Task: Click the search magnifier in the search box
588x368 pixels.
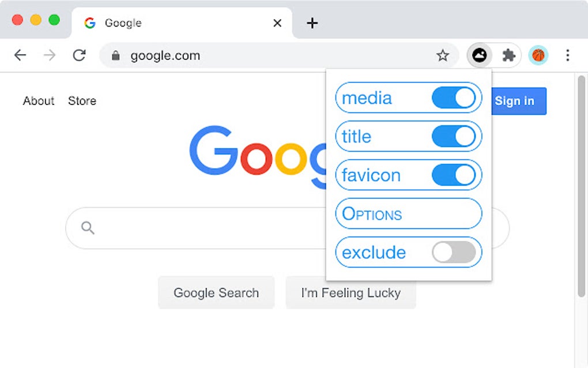Action: coord(87,228)
